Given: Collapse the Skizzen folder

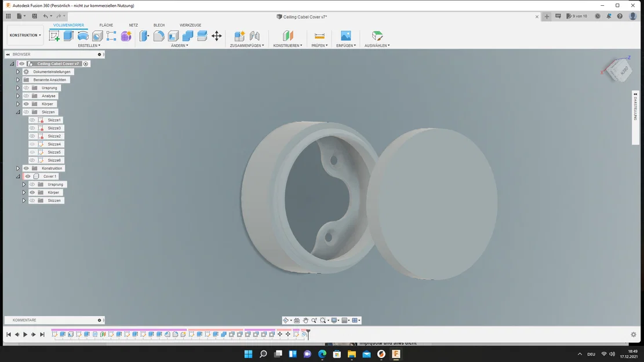Looking at the screenshot, I should click(17, 112).
